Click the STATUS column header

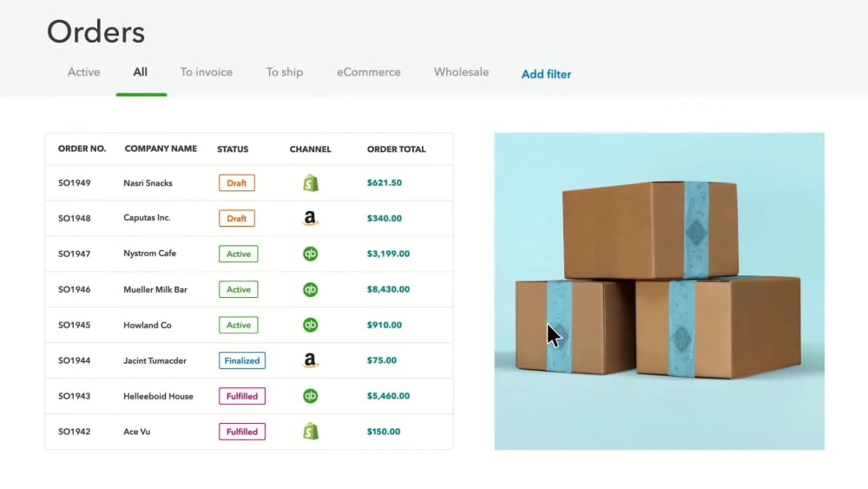coord(233,149)
